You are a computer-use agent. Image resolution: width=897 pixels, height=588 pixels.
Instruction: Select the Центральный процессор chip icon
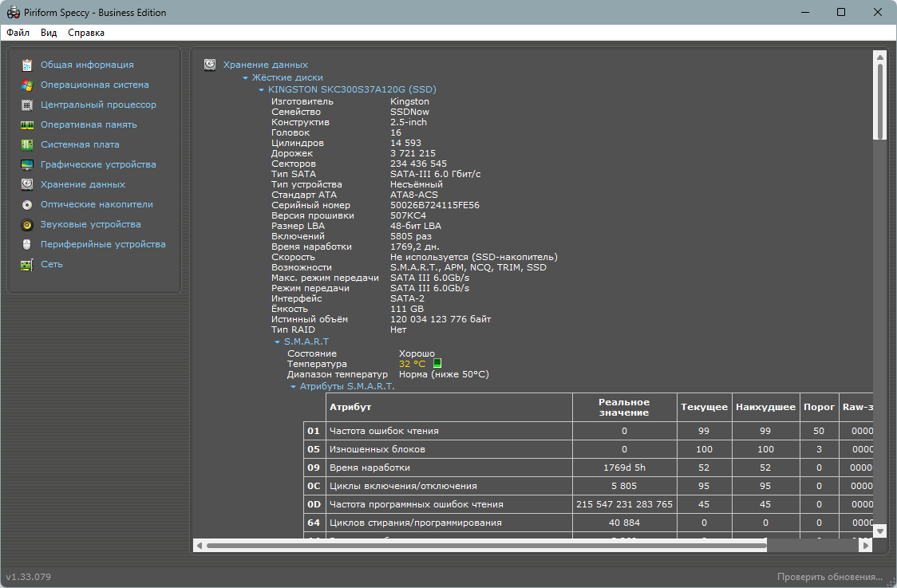click(x=27, y=105)
